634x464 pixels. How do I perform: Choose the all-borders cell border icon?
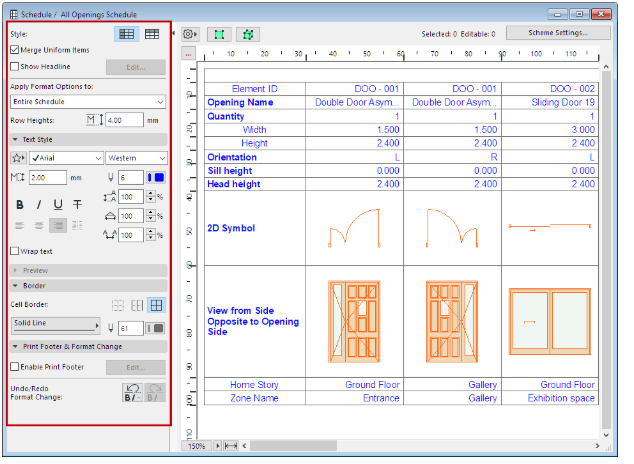tap(156, 304)
